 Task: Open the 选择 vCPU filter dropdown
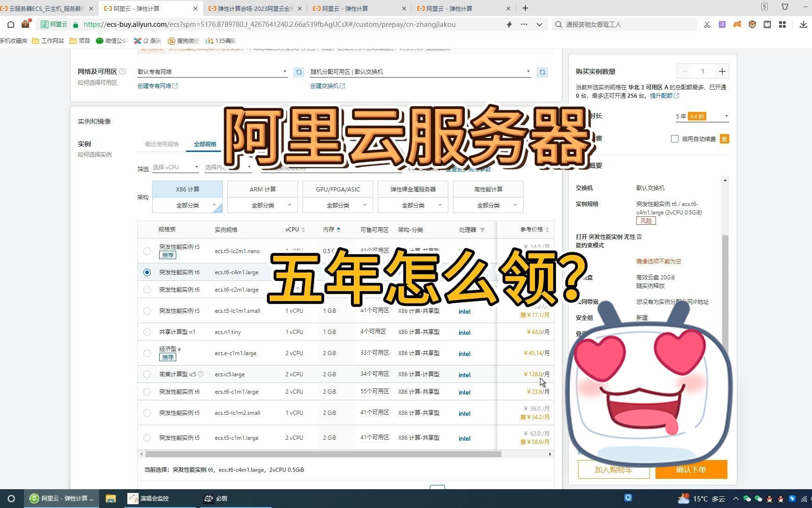tap(175, 167)
